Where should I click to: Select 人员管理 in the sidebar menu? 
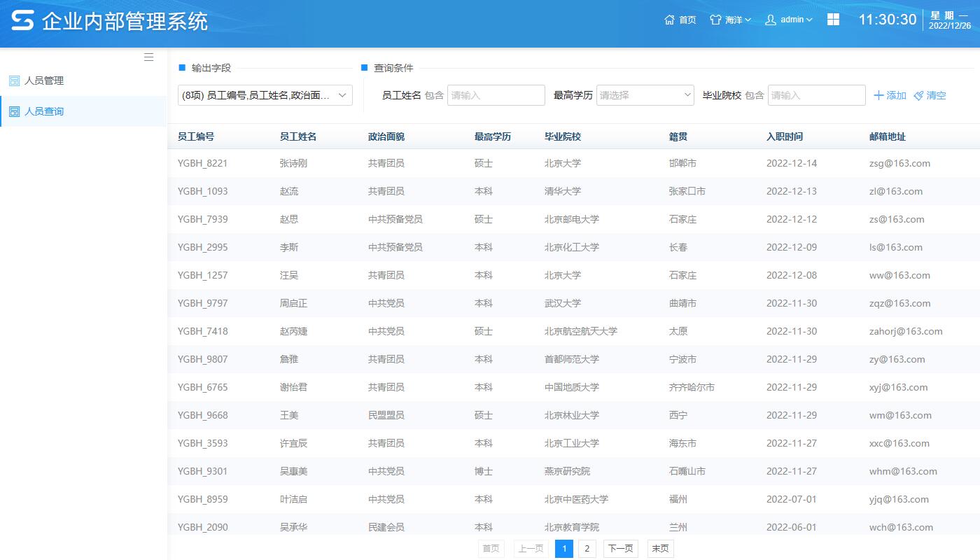[x=44, y=80]
